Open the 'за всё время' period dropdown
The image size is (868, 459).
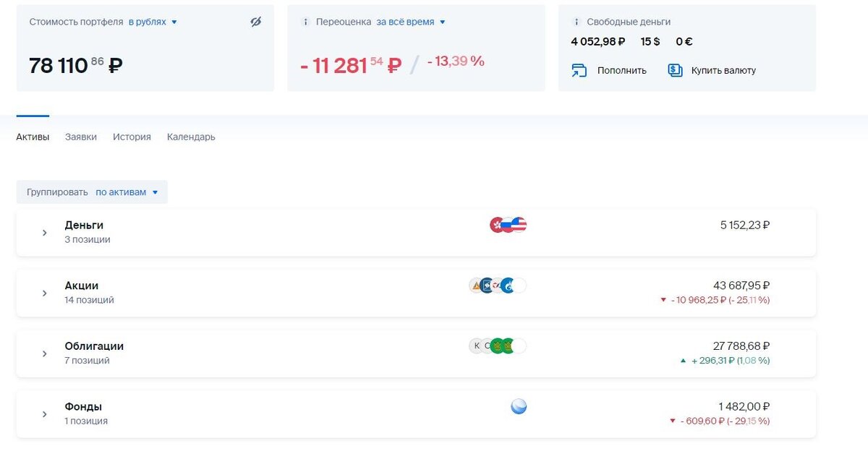[410, 22]
